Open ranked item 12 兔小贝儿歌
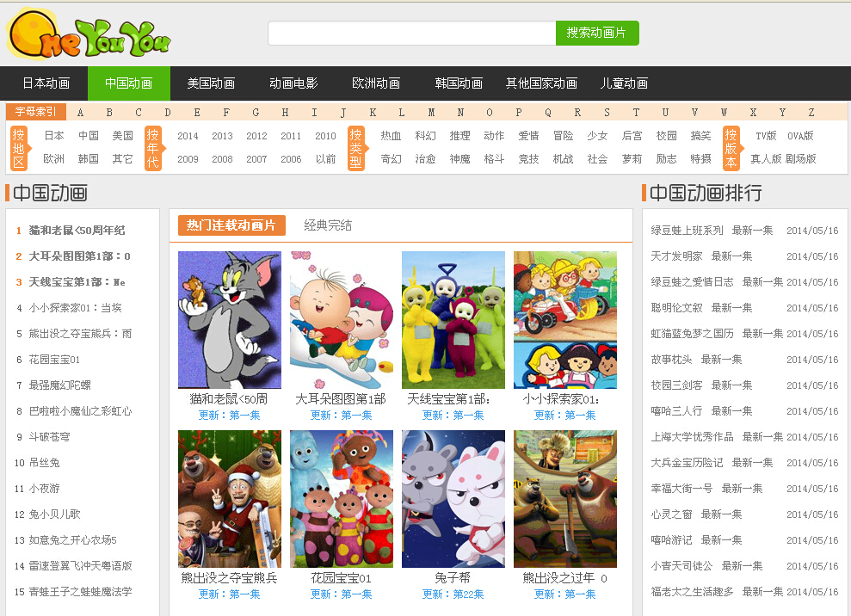The image size is (851, 616). tap(54, 514)
